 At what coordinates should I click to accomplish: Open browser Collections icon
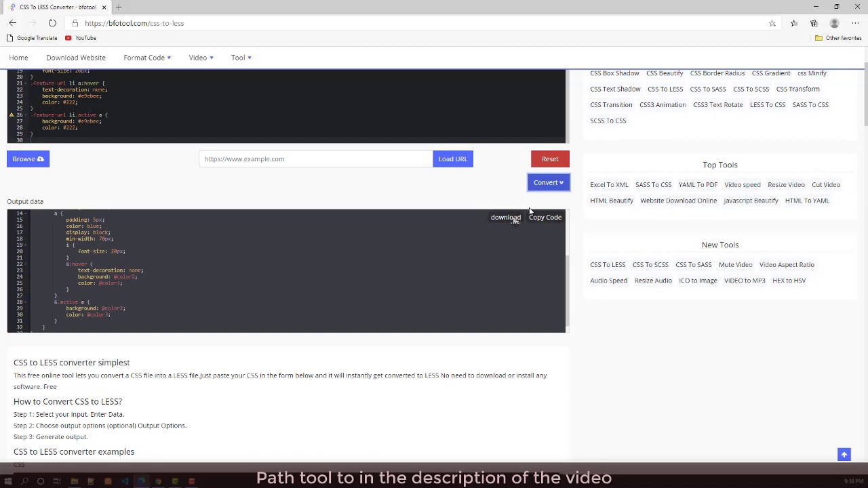[x=814, y=23]
